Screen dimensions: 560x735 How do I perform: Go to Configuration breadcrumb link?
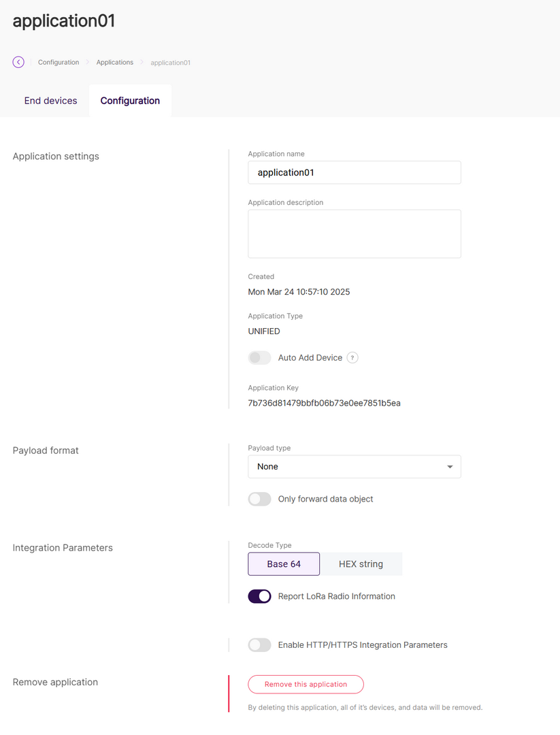(x=59, y=63)
